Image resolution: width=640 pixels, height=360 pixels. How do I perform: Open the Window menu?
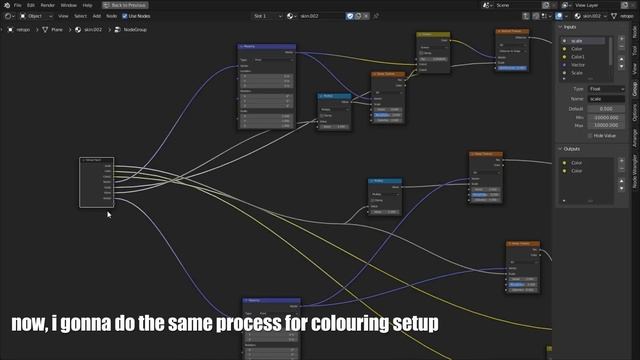(x=69, y=5)
